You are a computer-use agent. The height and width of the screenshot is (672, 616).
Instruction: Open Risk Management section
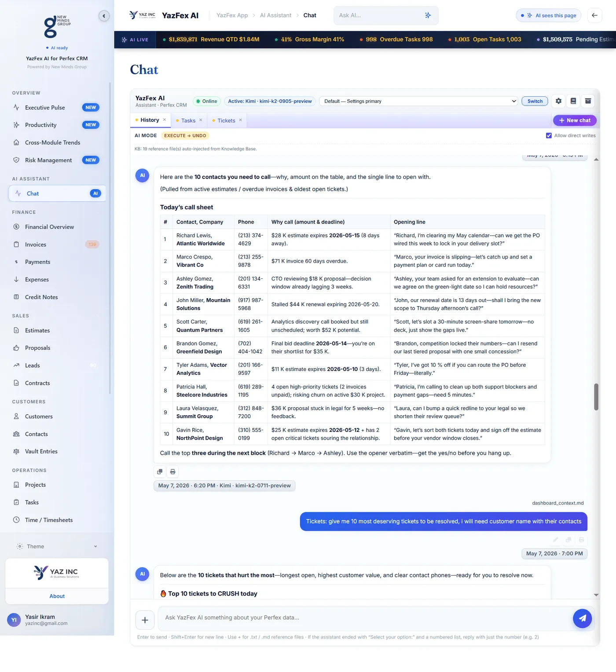(57, 160)
